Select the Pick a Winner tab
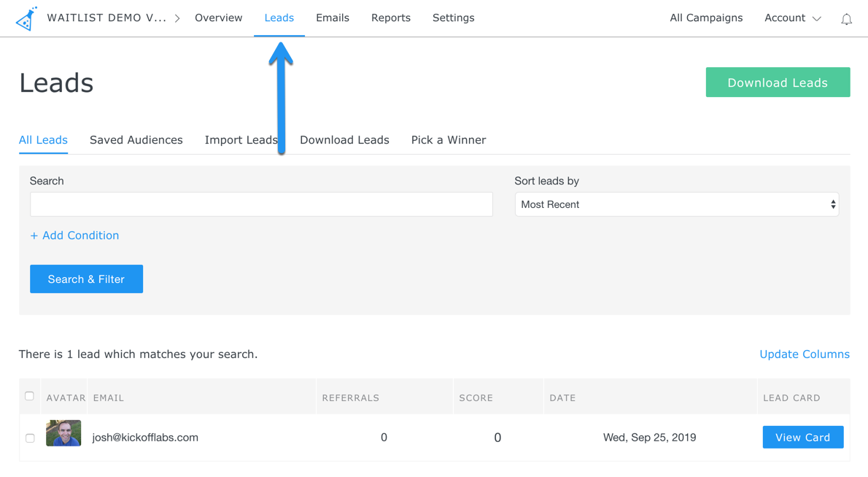 (x=448, y=140)
